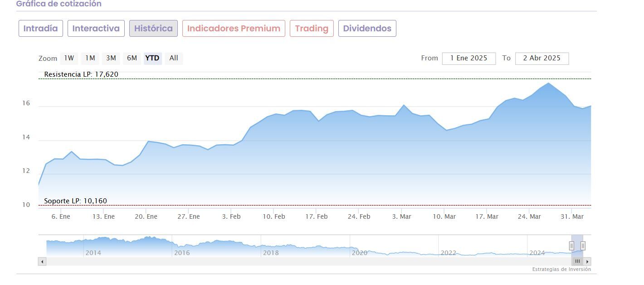Viewport: 644px width, 285px height.
Task: Click the navigator right range handle
Action: tap(583, 246)
